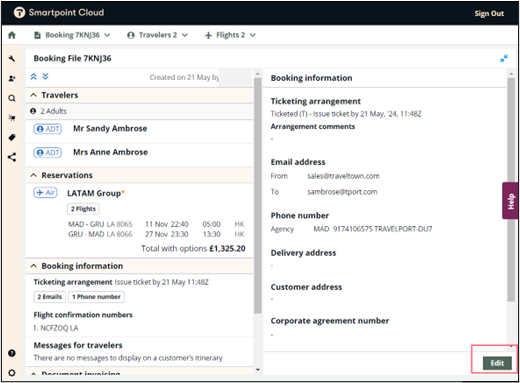Open the travelers sidebar icon
The image size is (520, 383).
point(12,78)
